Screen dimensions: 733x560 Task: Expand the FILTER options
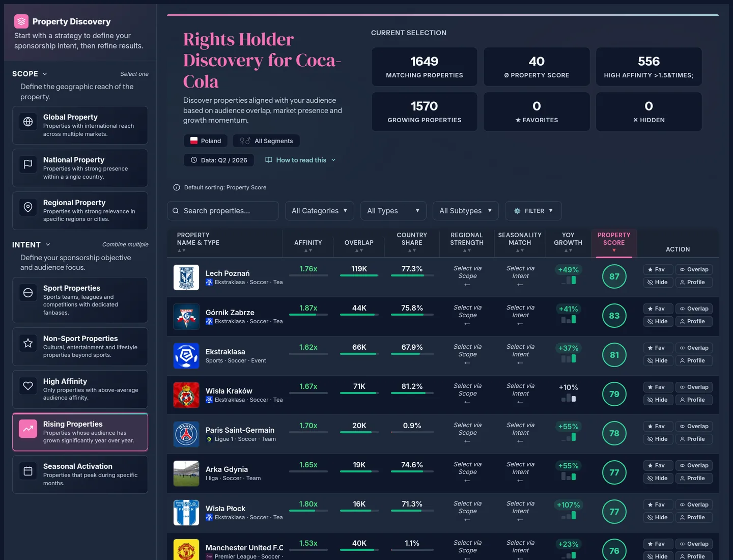click(x=533, y=211)
